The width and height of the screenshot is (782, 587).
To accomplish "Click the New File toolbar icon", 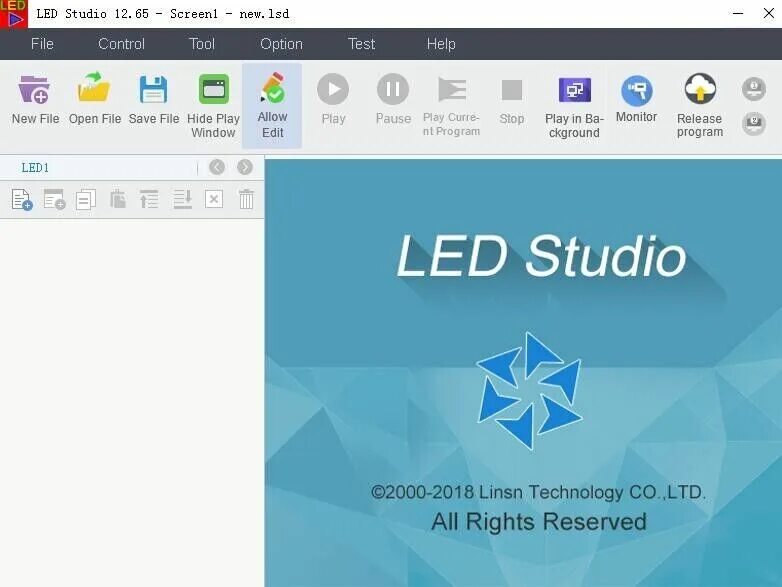I will coord(34,90).
